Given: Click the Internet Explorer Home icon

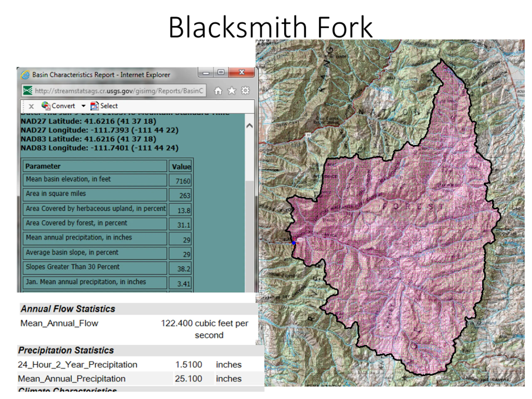Looking at the screenshot, I should 218,91.
